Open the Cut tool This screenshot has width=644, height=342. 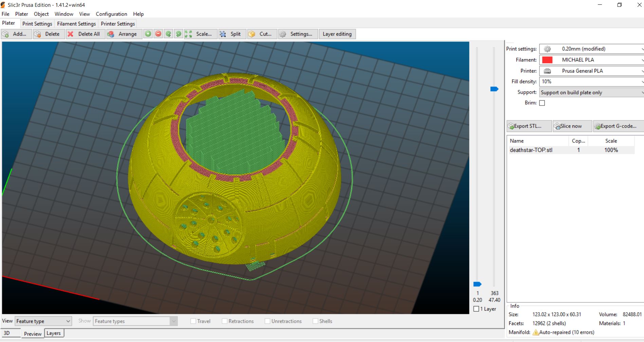[262, 34]
